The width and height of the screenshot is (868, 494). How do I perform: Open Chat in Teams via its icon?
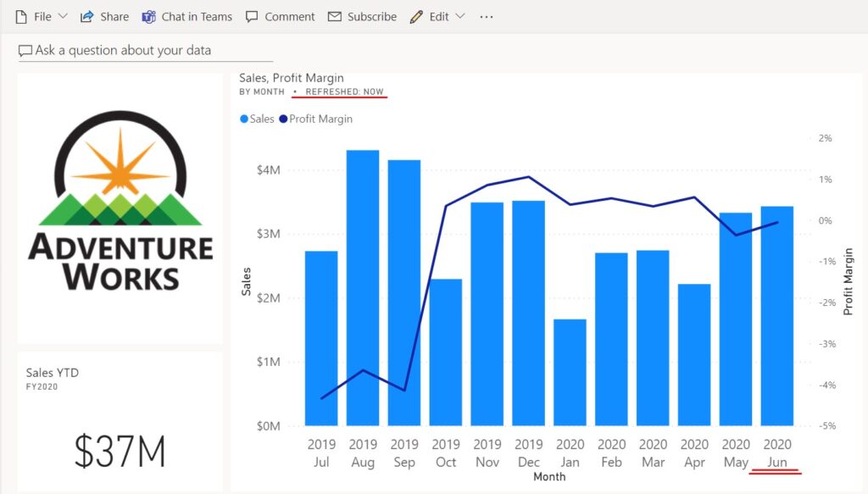pos(148,15)
